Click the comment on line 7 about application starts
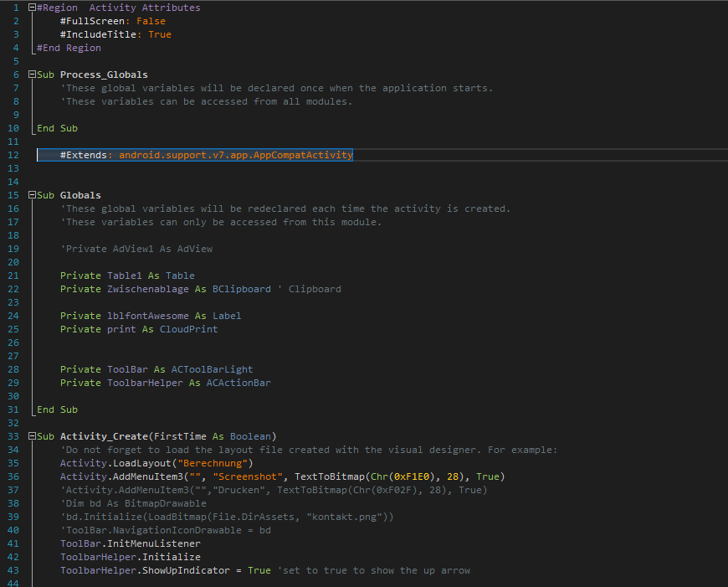The height and width of the screenshot is (587, 728). click(277, 88)
